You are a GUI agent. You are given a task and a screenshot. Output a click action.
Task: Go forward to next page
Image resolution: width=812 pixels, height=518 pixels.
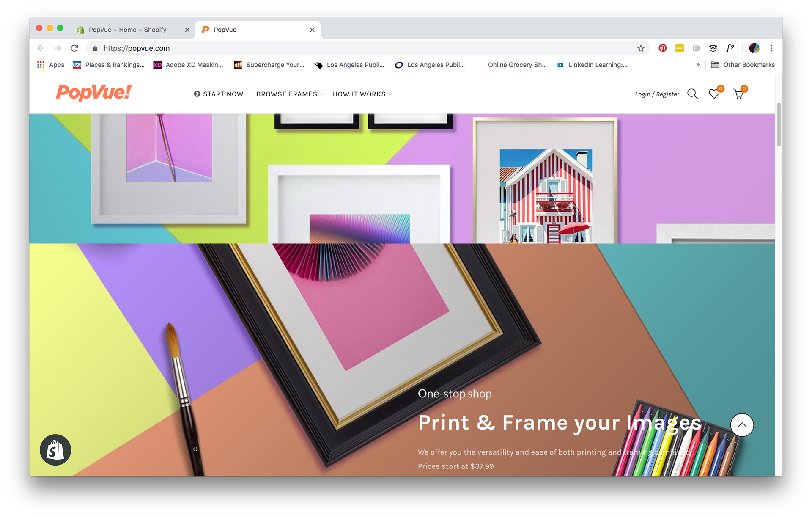(58, 48)
